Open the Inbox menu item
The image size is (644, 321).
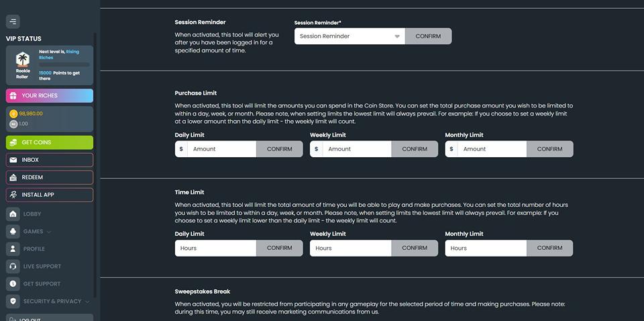tap(49, 160)
